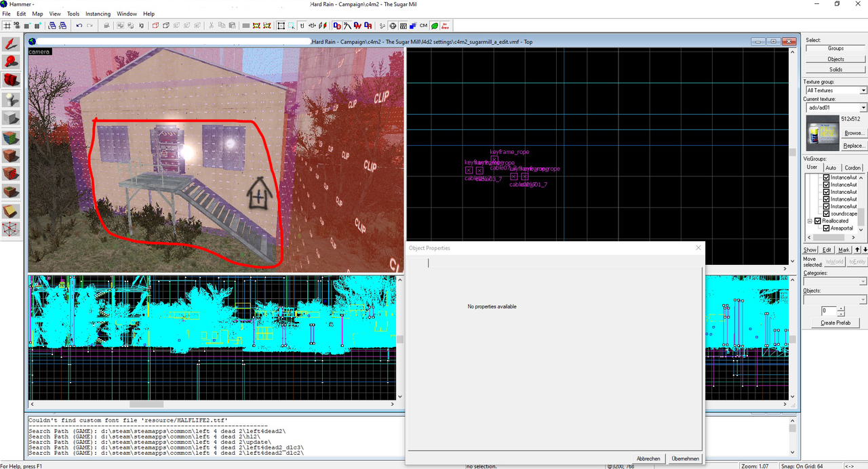Click Übernehmen in Object Properties
This screenshot has width=868, height=469.
coord(685,459)
